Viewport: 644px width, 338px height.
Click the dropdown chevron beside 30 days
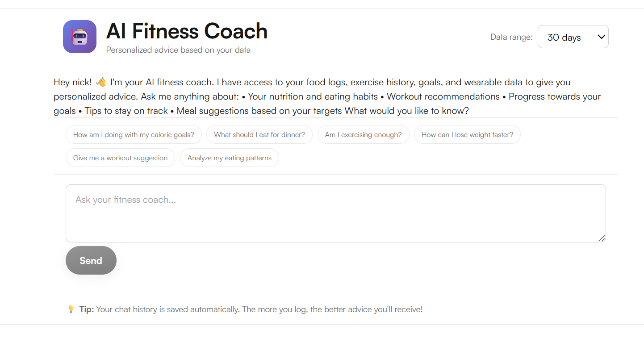600,36
